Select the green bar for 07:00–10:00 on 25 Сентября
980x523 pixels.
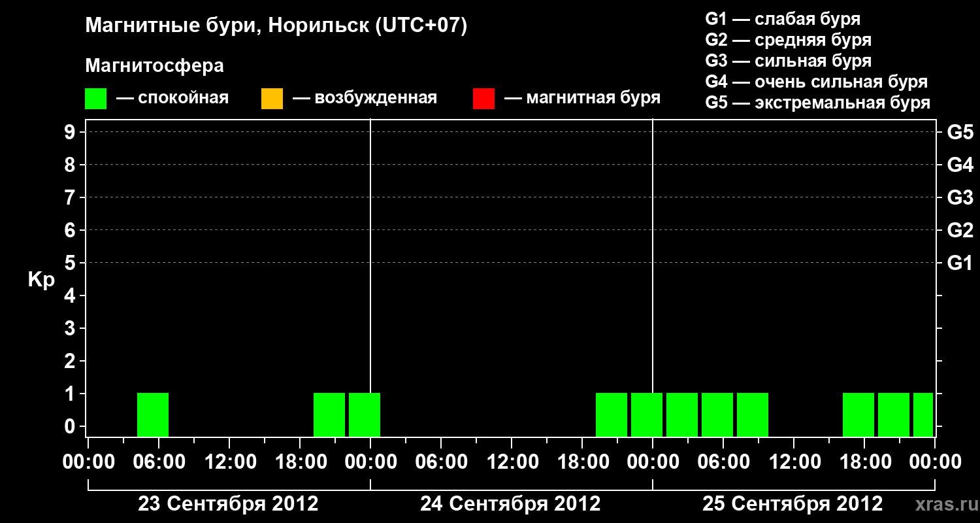tap(753, 414)
